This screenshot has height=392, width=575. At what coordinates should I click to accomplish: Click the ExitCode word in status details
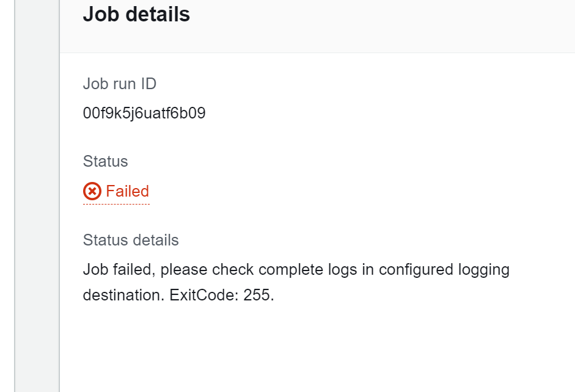coord(204,295)
